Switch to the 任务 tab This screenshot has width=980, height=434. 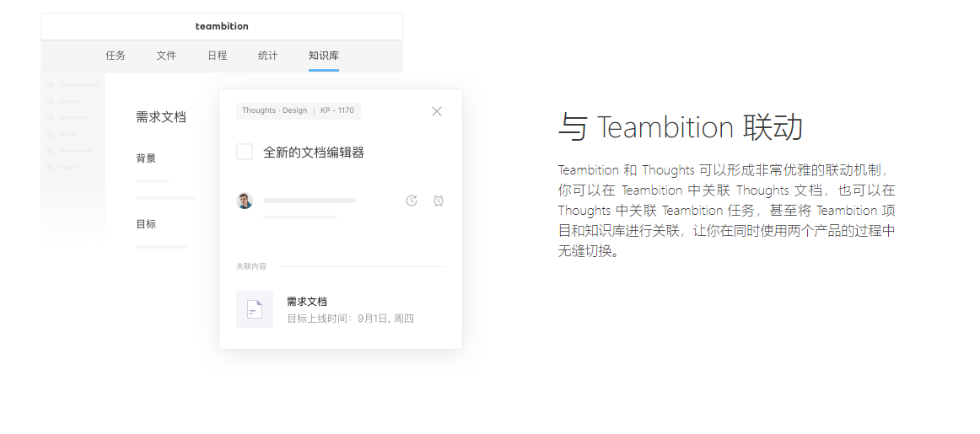tap(116, 56)
